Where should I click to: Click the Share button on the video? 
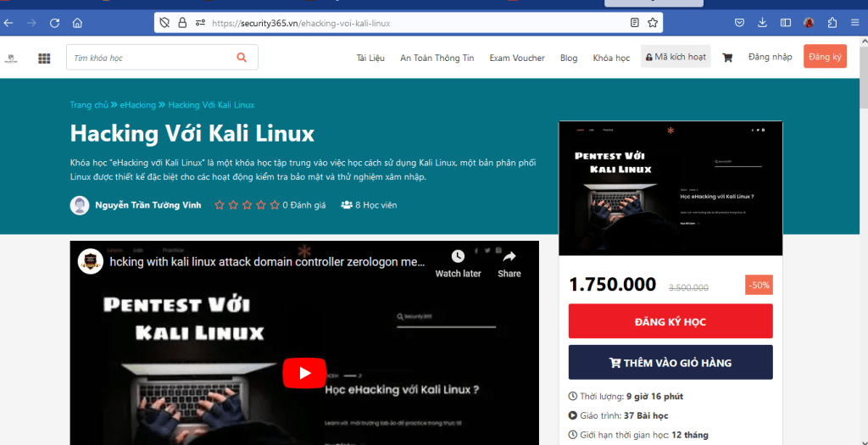click(x=509, y=262)
